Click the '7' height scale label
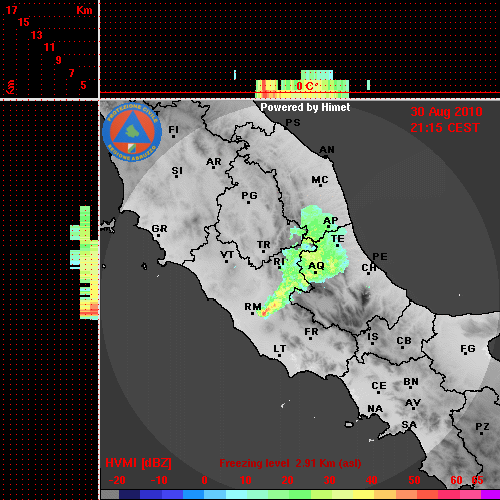500x500 pixels. pos(71,73)
